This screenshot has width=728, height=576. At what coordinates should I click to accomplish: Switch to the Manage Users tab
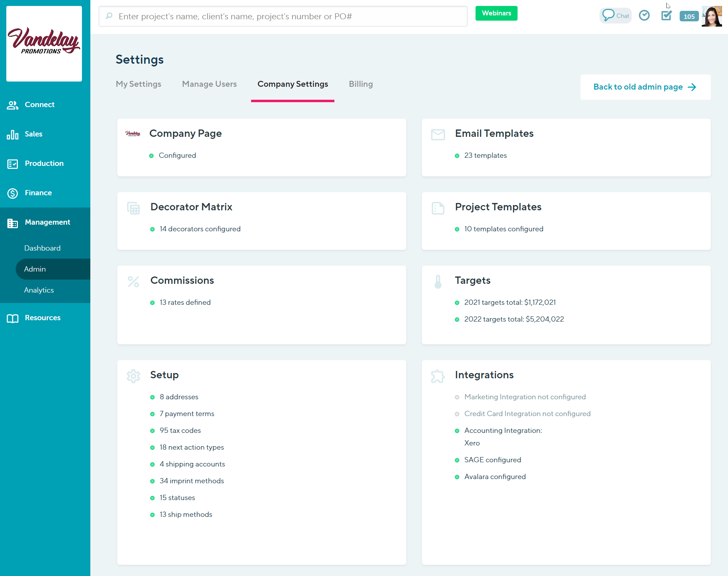209,84
